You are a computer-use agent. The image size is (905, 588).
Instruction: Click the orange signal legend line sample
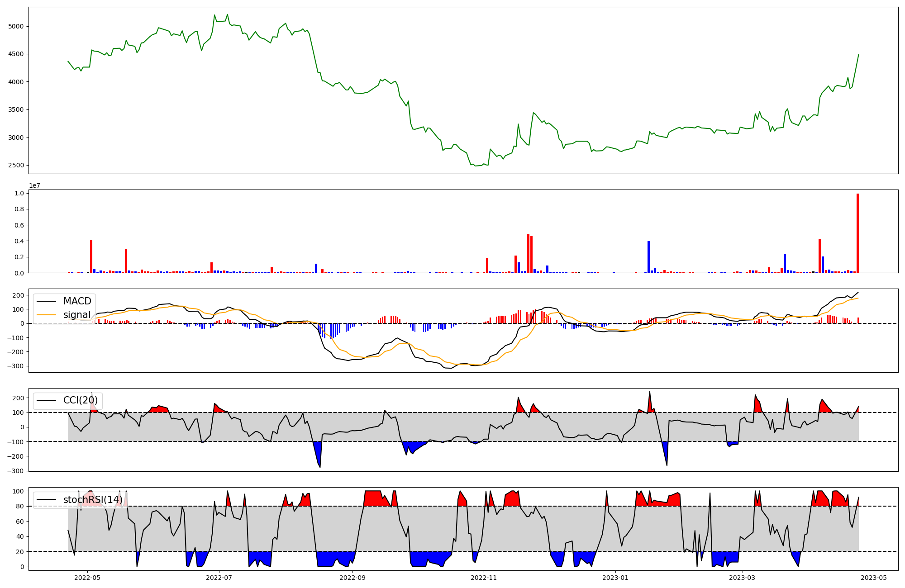click(46, 315)
